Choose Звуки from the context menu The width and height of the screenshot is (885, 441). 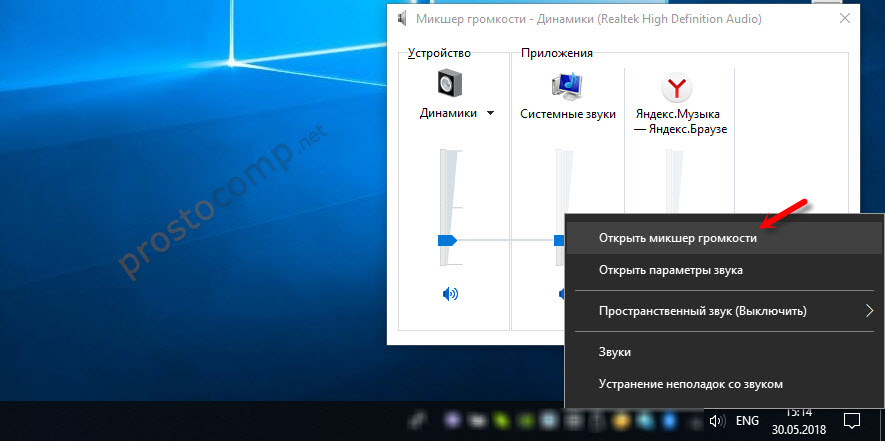coord(614,352)
